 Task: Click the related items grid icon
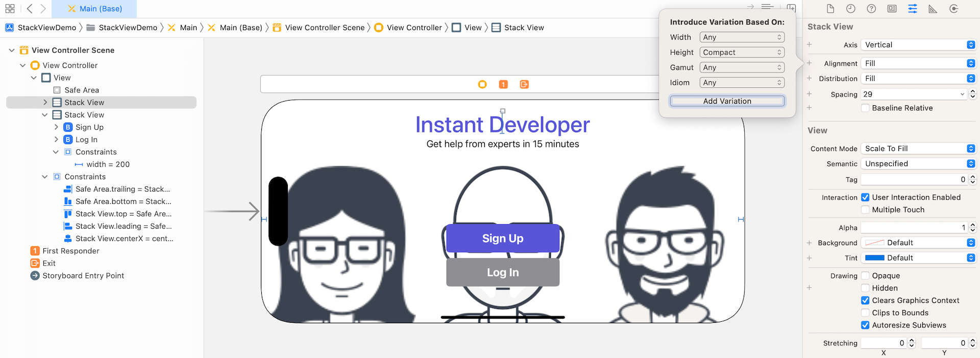[10, 9]
